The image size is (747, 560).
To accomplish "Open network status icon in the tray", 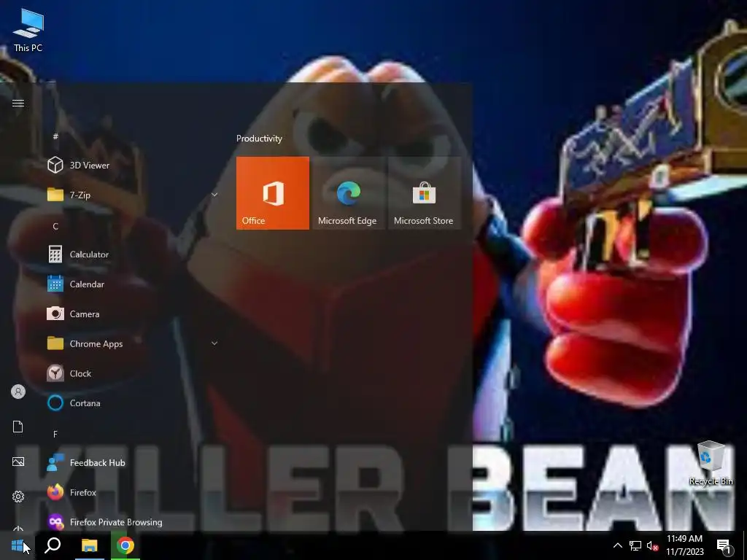I will (x=635, y=545).
